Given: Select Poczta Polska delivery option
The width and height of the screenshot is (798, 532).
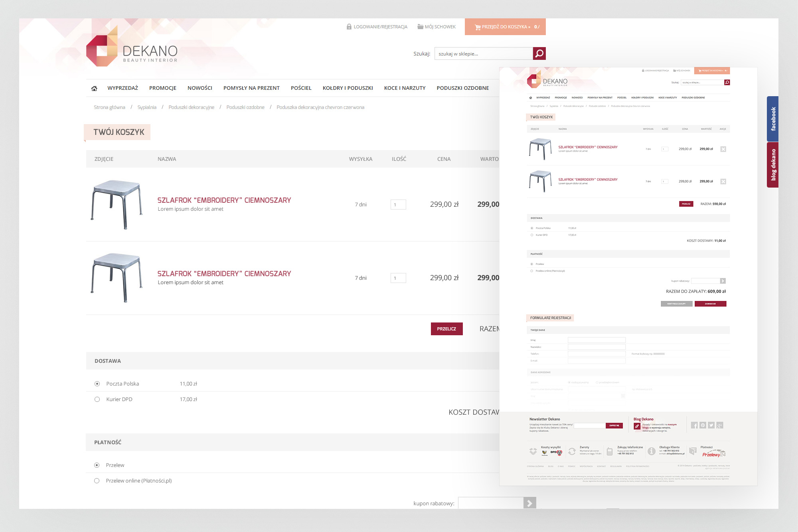Looking at the screenshot, I should 97,384.
